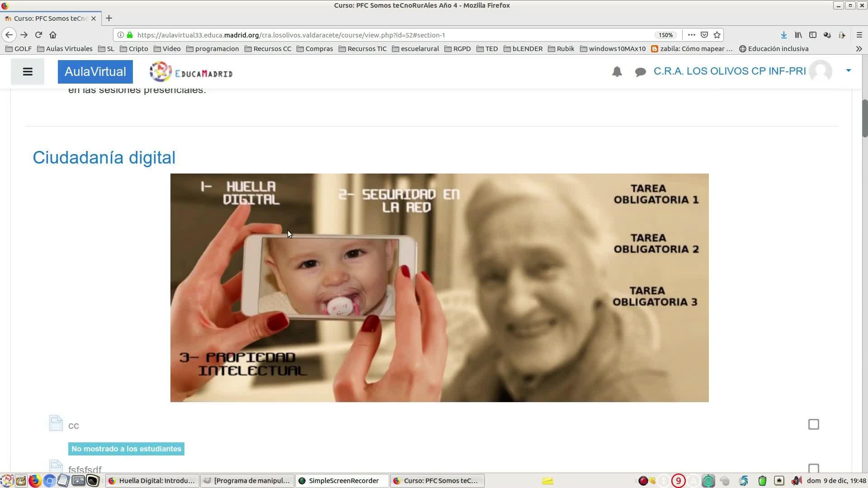Open Firefox downloads arrow
Screen dimensions: 868x488
(x=783, y=35)
